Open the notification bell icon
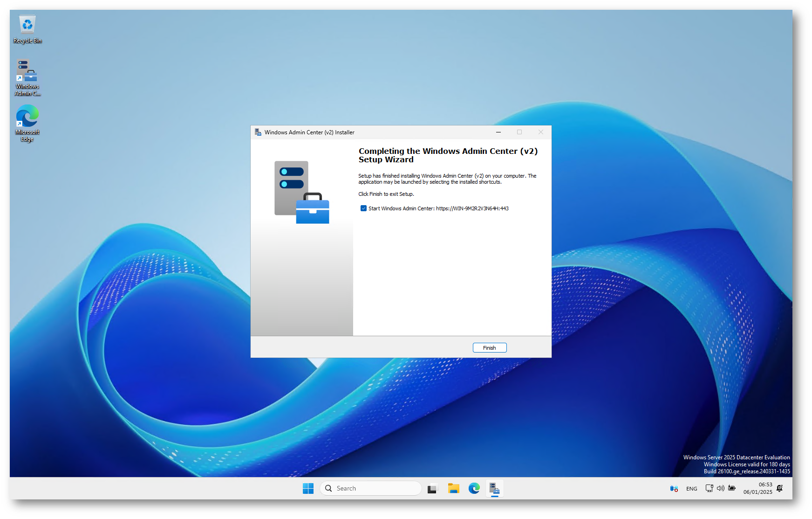This screenshot has height=519, width=812. [780, 488]
